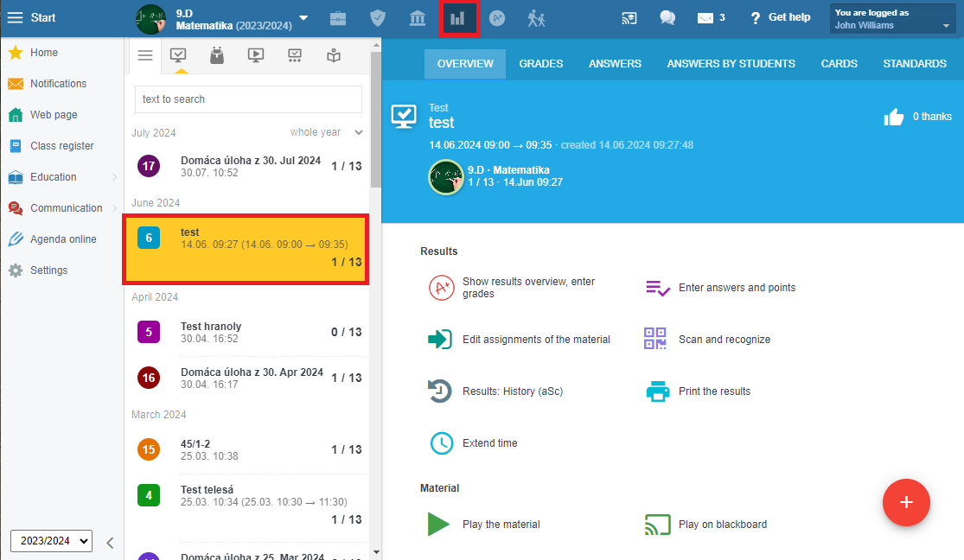Image resolution: width=964 pixels, height=560 pixels.
Task: Select the monitor with dots filter icon
Action: pyautogui.click(x=295, y=55)
